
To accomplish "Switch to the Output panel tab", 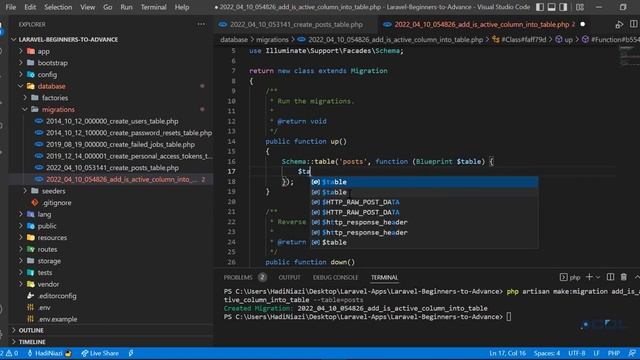I will (x=289, y=277).
